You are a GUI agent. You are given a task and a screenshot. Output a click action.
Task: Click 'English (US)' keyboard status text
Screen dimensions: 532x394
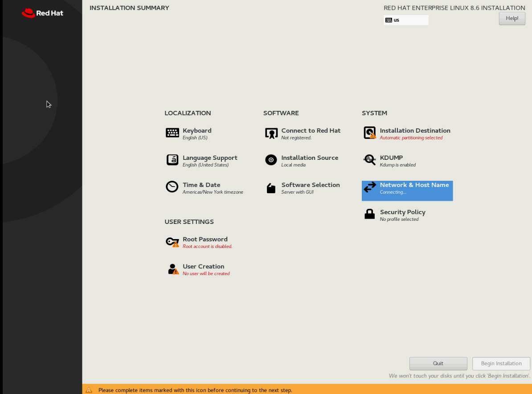pyautogui.click(x=195, y=138)
